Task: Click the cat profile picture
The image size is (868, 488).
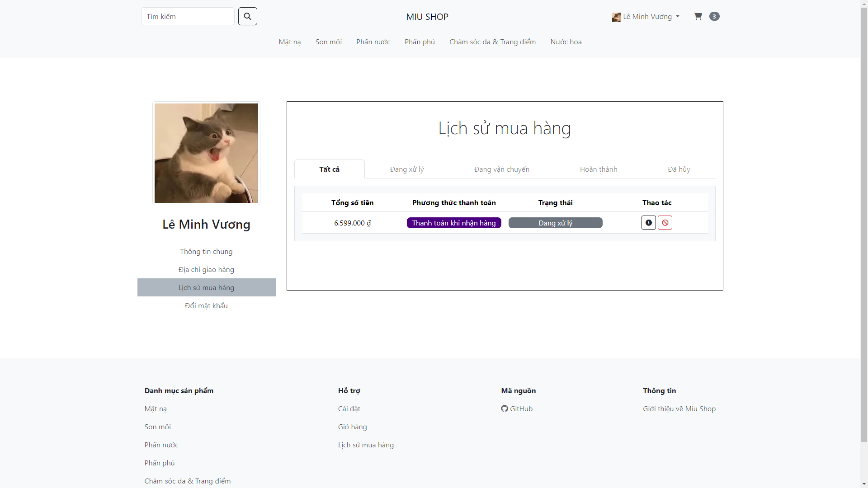Action: [x=206, y=153]
